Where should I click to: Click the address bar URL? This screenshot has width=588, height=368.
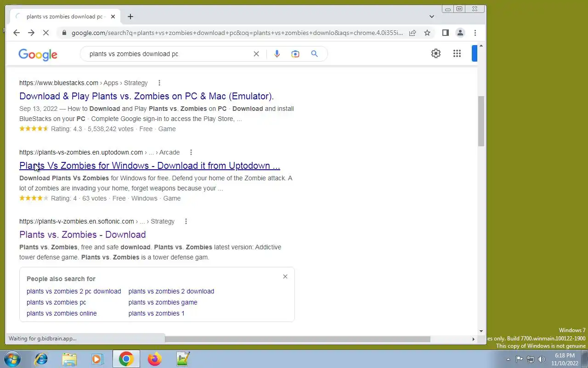(x=237, y=33)
